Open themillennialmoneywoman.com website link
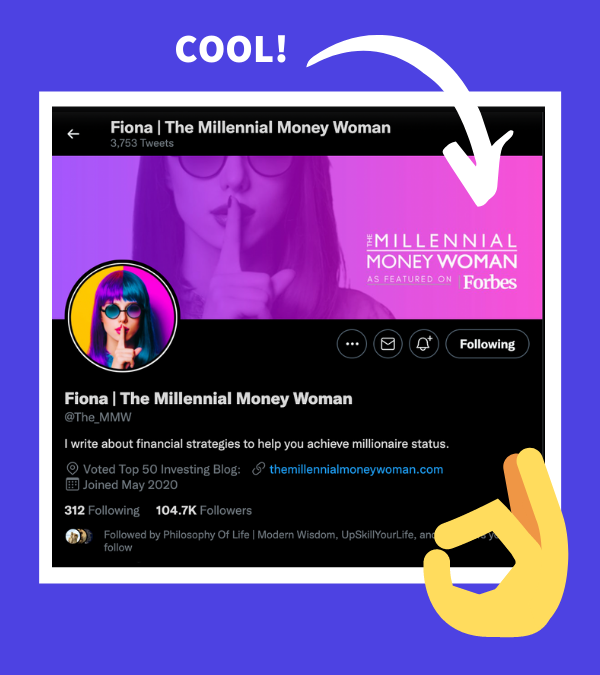This screenshot has width=600, height=675. coord(356,469)
